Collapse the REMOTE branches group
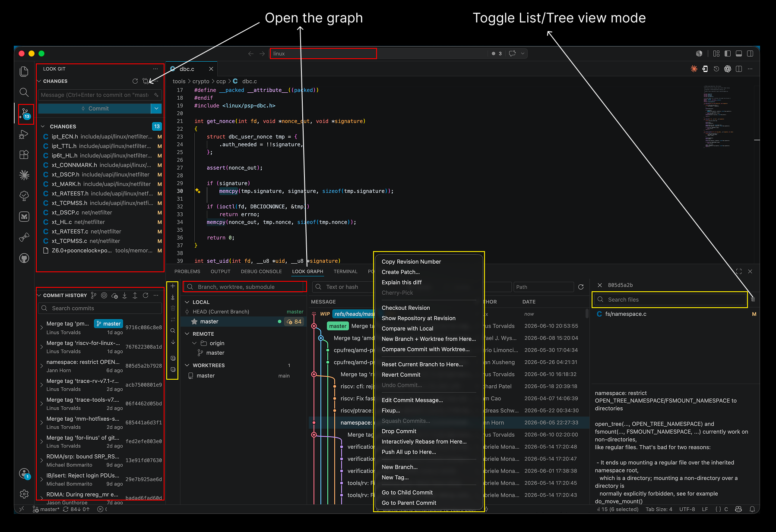Viewport: 776px width, 532px height. click(187, 334)
